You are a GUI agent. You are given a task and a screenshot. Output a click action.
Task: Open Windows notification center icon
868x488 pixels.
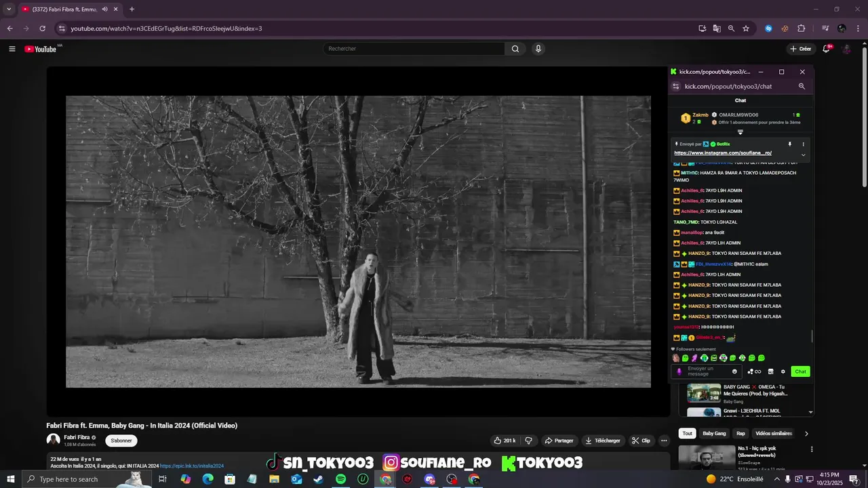click(x=854, y=479)
